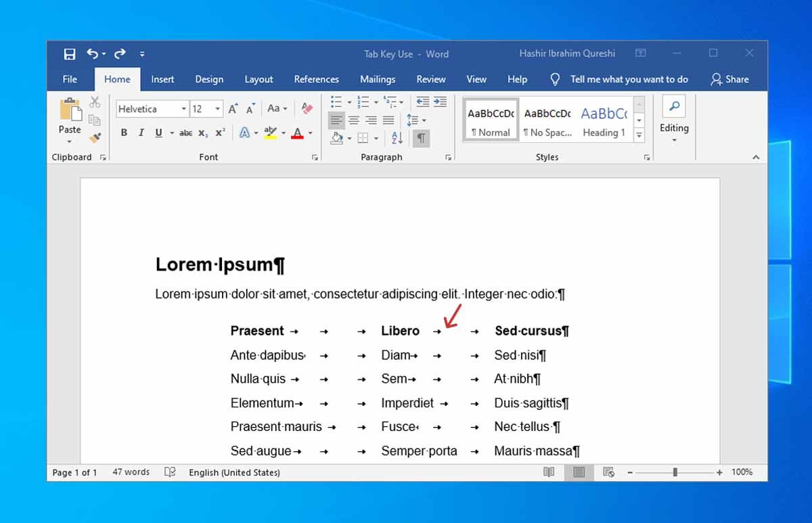This screenshot has height=523, width=812.
Task: Toggle Underline formatting
Action: pos(158,133)
